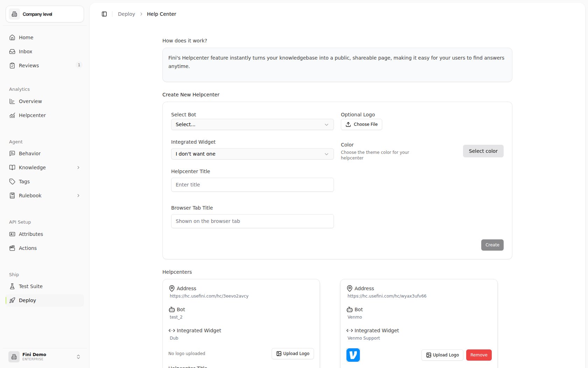
Task: Click the 'Venmo Support' widget name text
Action: (x=364, y=338)
